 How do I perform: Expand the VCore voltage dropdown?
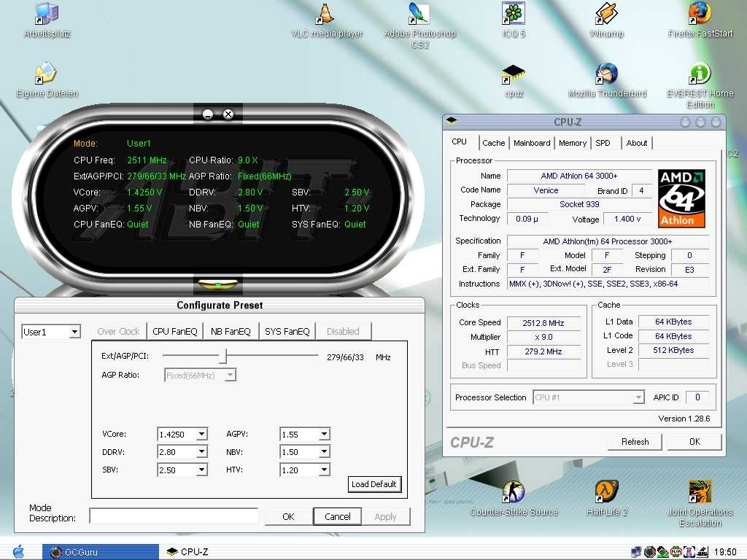[201, 435]
